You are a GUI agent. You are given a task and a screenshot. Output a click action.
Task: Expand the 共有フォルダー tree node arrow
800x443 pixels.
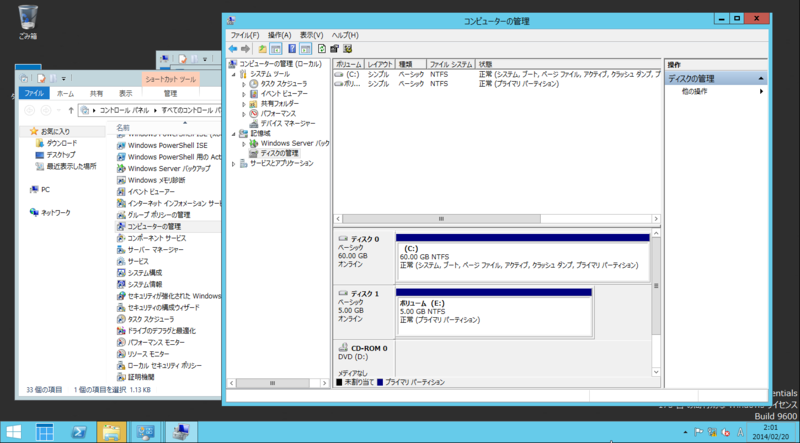[244, 104]
